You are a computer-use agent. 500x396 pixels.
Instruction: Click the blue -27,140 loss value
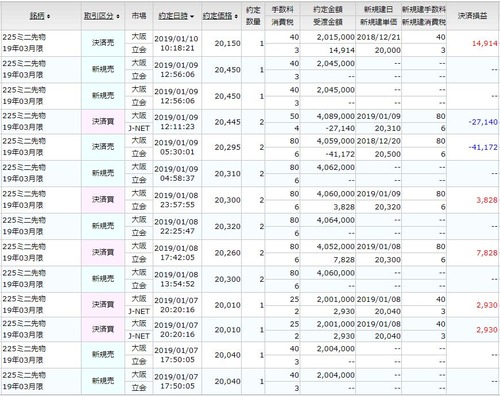click(x=483, y=122)
